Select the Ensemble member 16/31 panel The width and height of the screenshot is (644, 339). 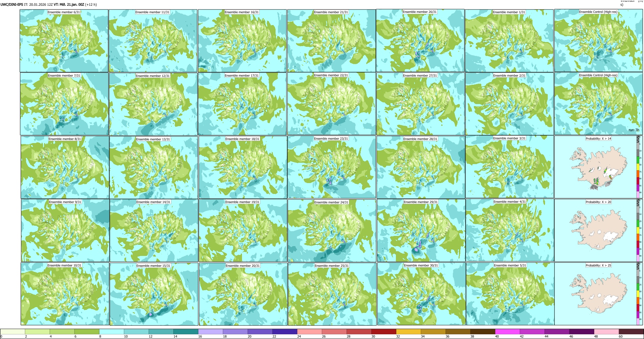tap(242, 41)
